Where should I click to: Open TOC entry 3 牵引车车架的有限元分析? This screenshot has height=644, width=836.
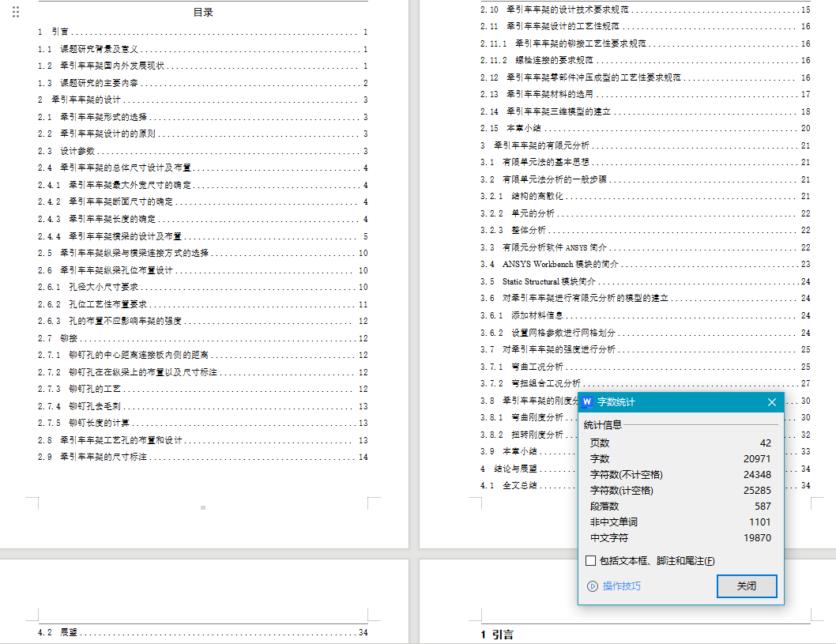[645, 145]
